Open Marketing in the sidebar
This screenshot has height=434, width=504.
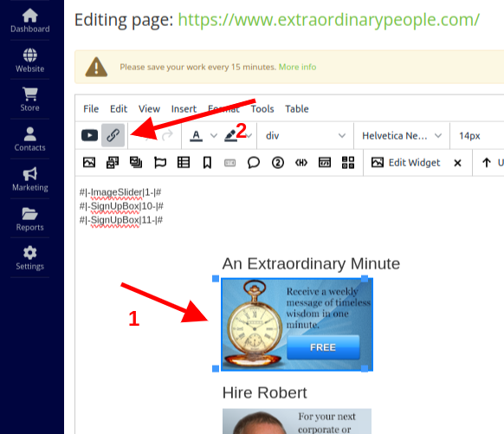coord(30,179)
